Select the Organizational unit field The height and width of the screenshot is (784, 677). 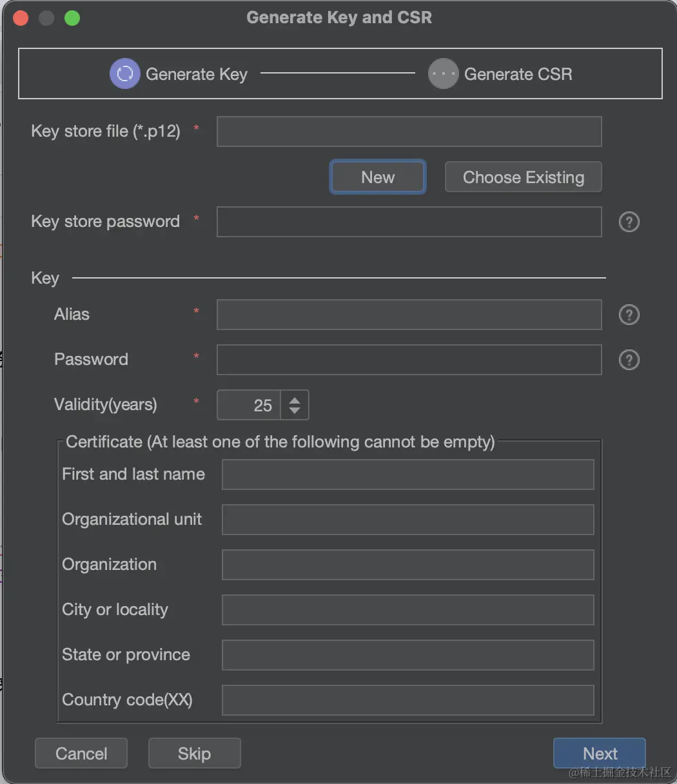[407, 520]
